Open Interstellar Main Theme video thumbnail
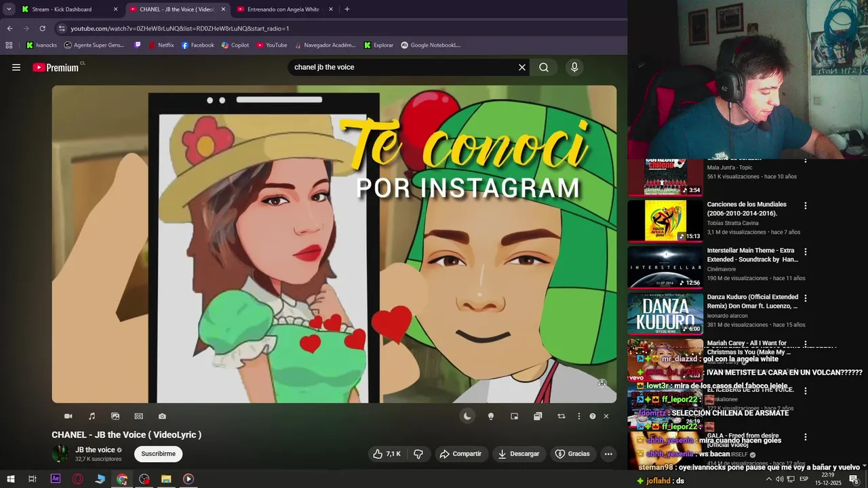This screenshot has height=488, width=868. click(x=665, y=267)
